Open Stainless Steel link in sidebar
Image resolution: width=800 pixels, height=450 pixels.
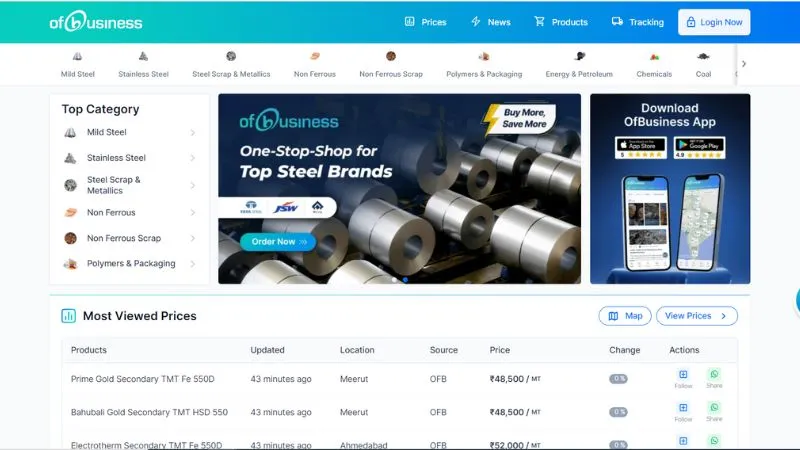coord(116,158)
